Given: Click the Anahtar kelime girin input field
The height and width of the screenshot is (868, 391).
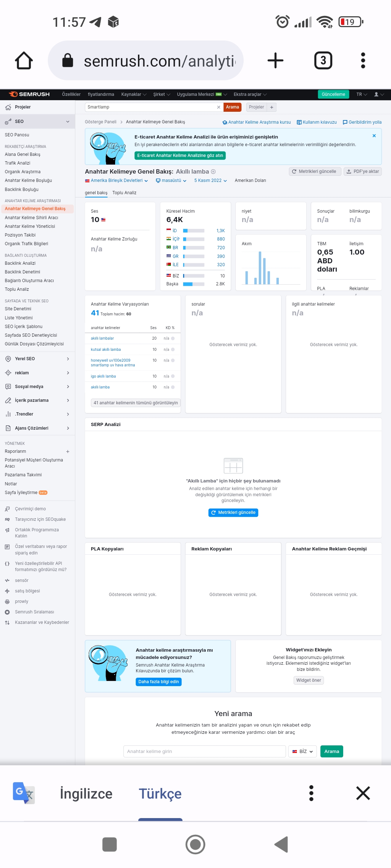Looking at the screenshot, I should (205, 751).
